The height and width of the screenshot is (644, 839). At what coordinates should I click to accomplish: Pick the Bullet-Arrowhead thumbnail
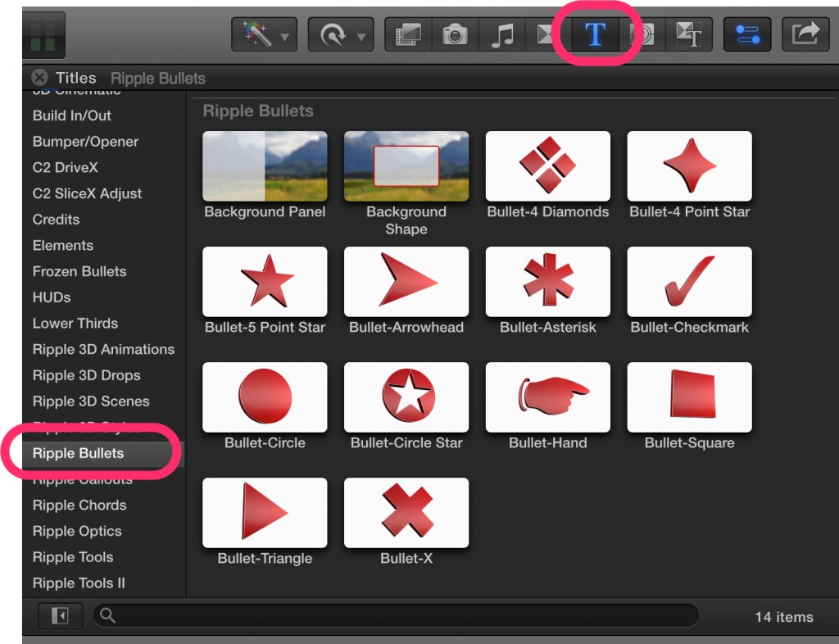[406, 282]
